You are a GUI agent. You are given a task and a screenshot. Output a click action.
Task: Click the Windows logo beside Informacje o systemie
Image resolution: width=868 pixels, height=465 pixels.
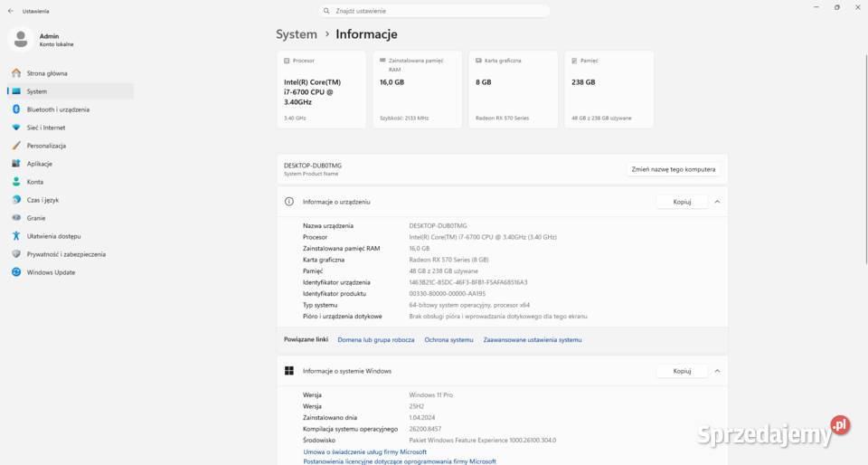(x=289, y=371)
